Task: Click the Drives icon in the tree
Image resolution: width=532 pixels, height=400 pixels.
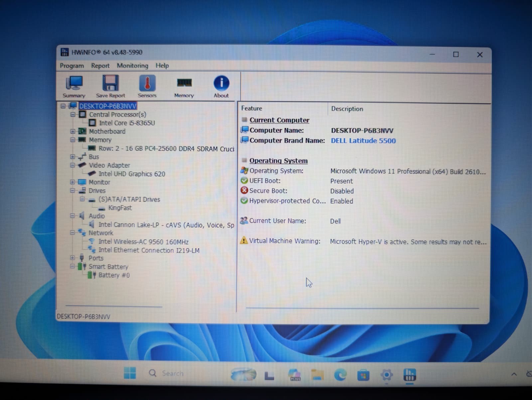Action: pyautogui.click(x=82, y=190)
